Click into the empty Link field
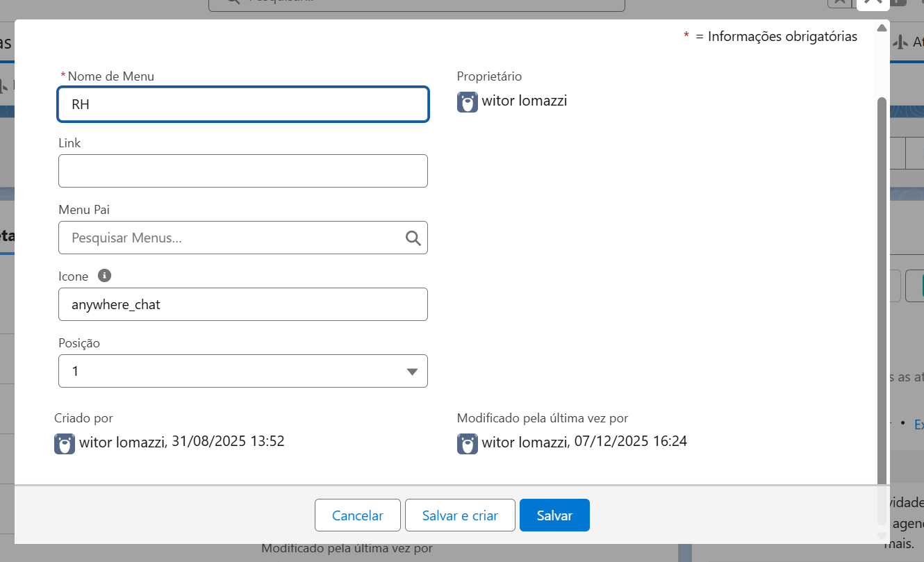This screenshot has height=562, width=924. pos(242,171)
